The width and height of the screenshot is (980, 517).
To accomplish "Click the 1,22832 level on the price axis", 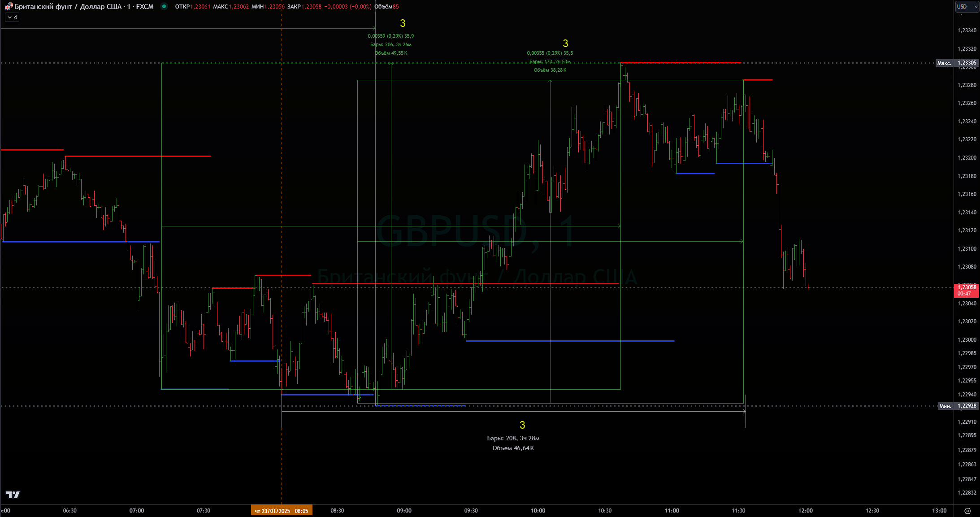I will coord(967,493).
